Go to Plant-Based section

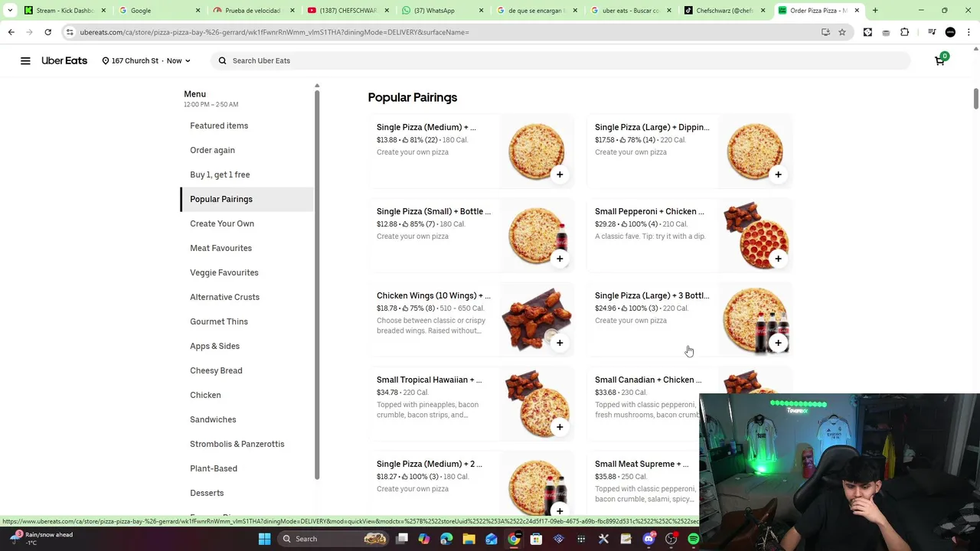(x=214, y=468)
